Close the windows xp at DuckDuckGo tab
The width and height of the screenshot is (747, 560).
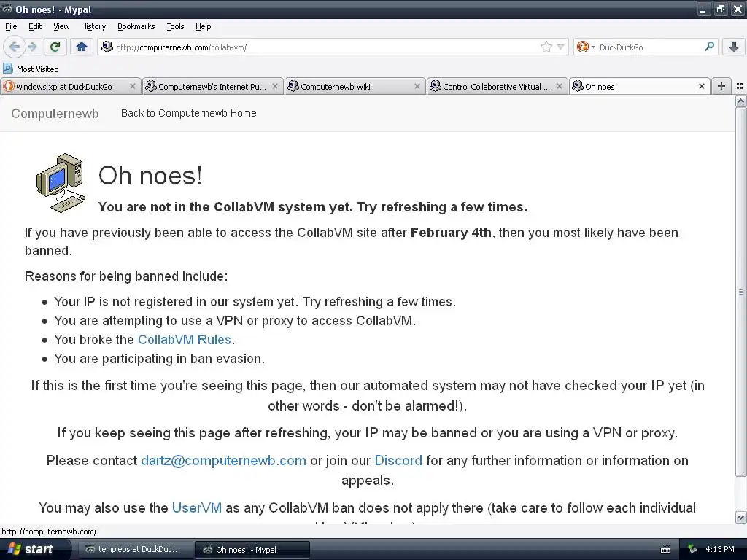(x=133, y=86)
